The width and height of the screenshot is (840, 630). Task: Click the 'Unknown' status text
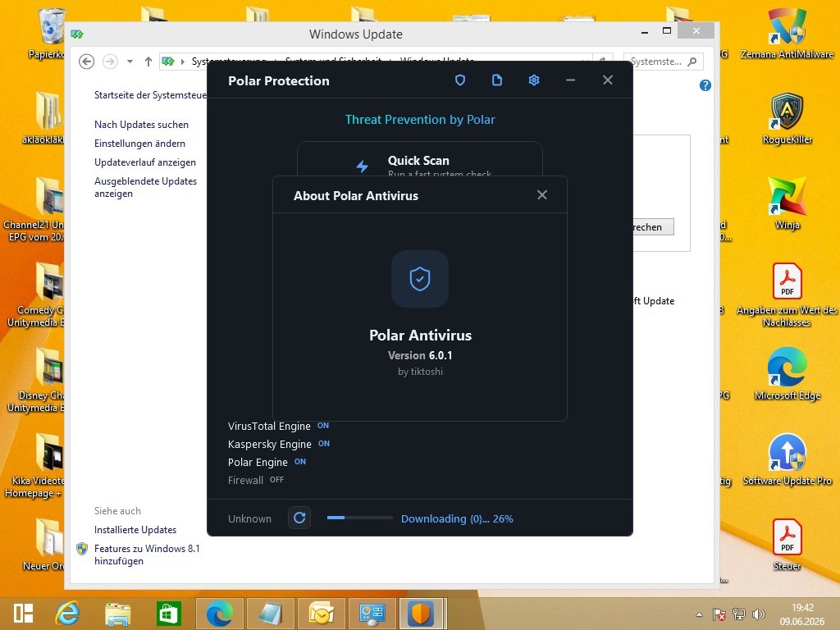pyautogui.click(x=249, y=518)
